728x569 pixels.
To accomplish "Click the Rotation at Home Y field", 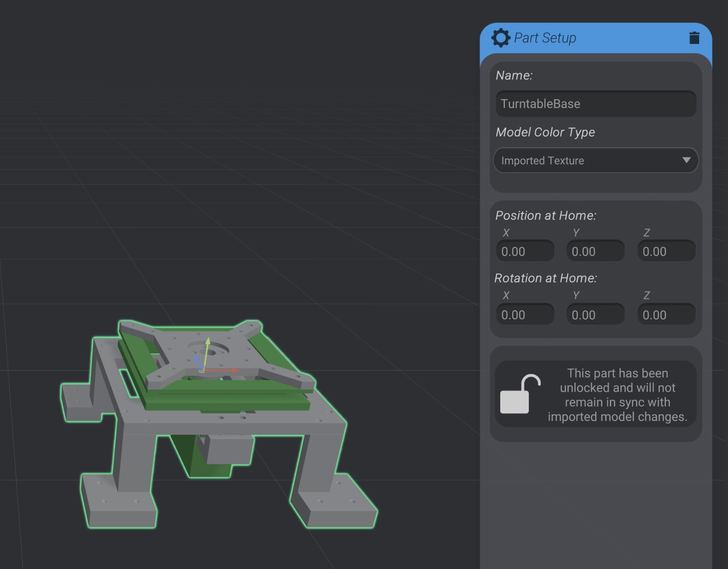I will coord(596,314).
